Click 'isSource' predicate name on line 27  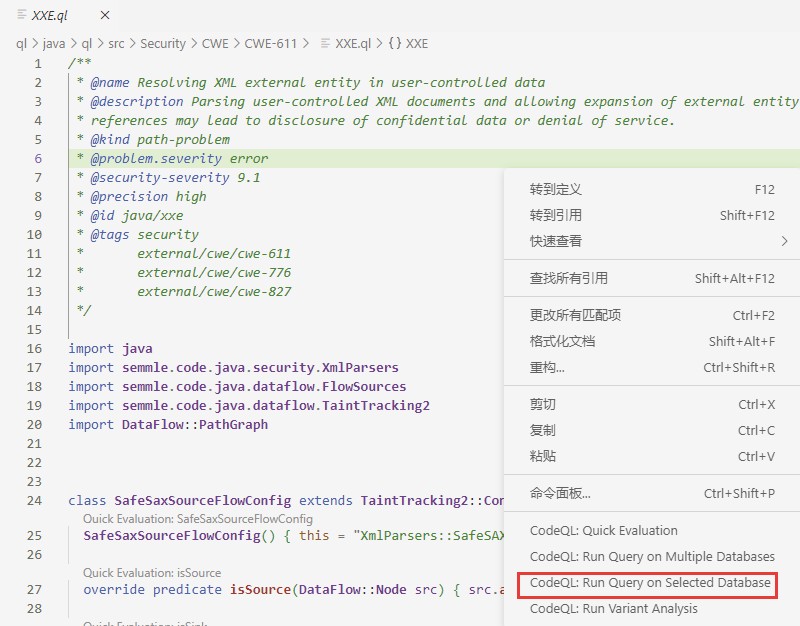click(x=260, y=590)
